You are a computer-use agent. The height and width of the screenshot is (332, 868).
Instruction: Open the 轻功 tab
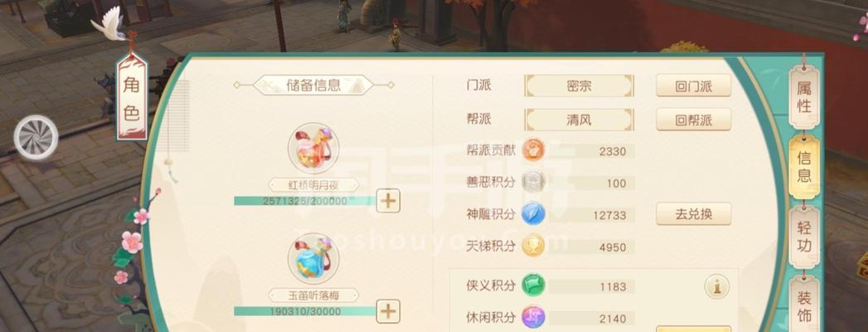pyautogui.click(x=804, y=237)
